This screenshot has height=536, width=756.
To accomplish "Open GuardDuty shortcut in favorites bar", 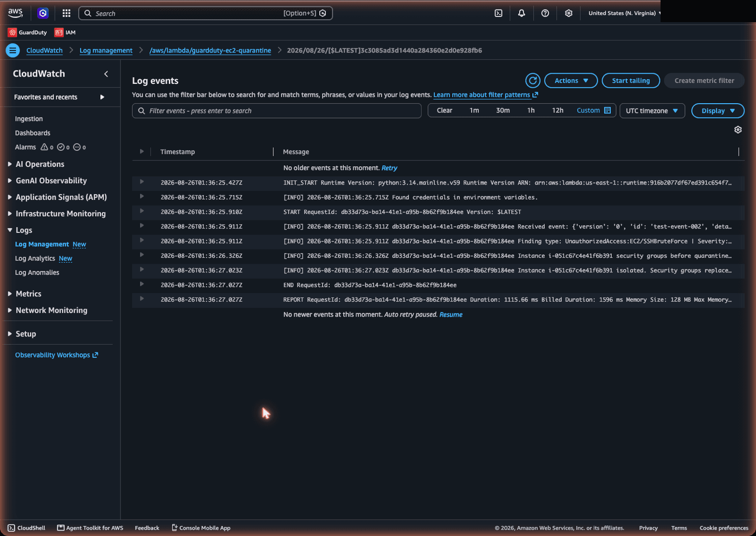I will tap(27, 32).
